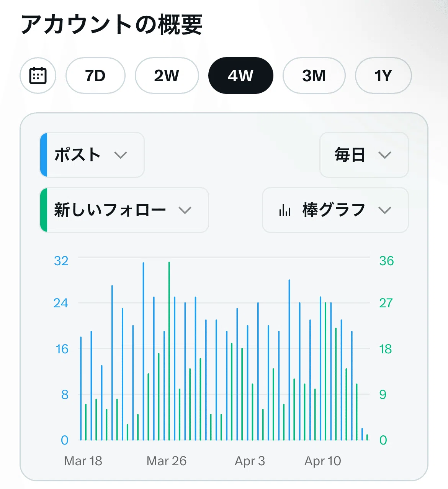Select the 7D time range

click(x=95, y=75)
